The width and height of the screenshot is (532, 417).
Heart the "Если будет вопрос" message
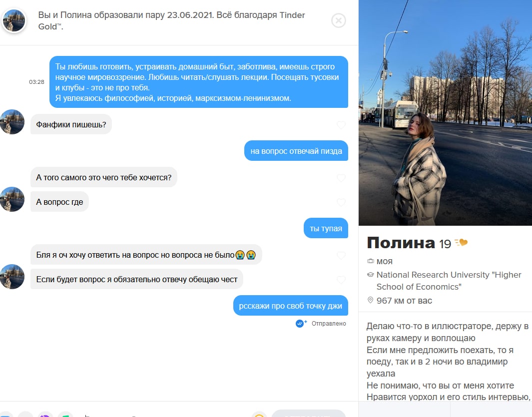click(341, 280)
